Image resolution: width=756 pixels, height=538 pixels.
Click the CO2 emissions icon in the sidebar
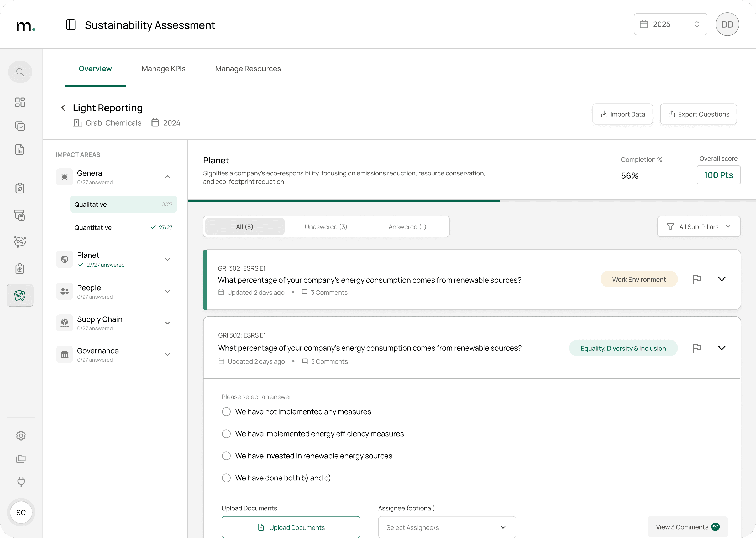click(x=20, y=241)
